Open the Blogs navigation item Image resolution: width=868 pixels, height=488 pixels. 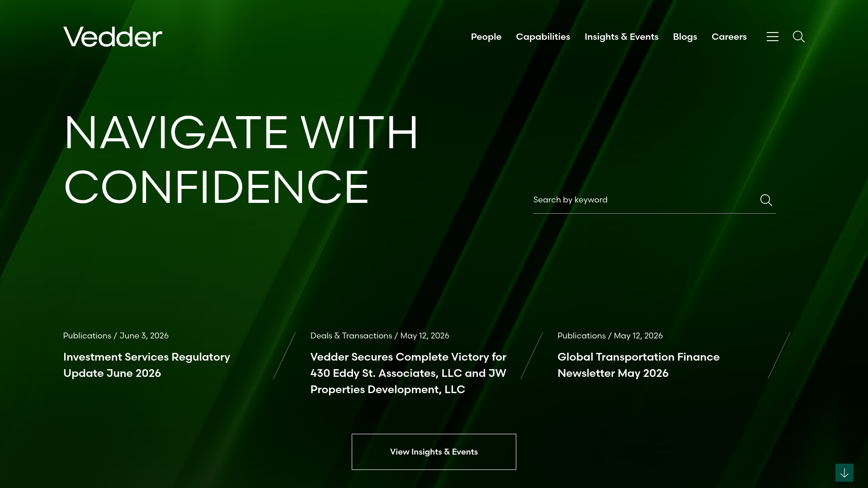coord(685,37)
